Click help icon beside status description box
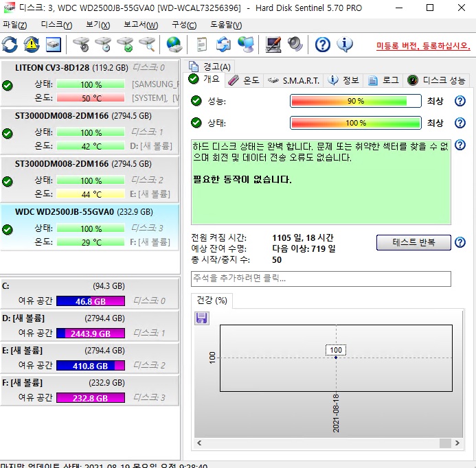Image resolution: width=476 pixels, height=468 pixels. [460, 145]
